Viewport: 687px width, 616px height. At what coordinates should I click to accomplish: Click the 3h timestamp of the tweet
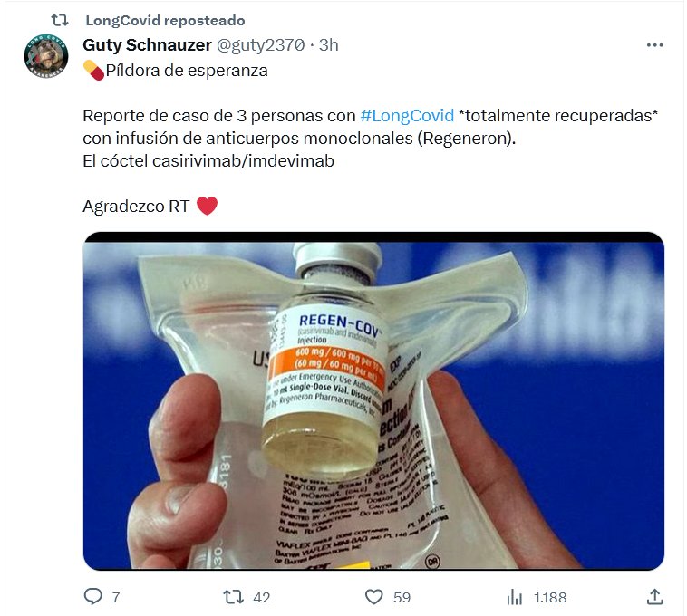coord(329,45)
